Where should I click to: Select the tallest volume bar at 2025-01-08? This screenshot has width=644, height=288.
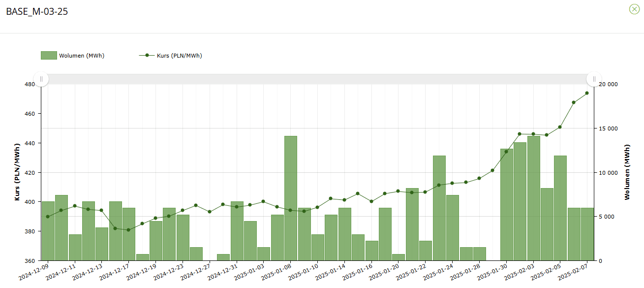click(290, 198)
